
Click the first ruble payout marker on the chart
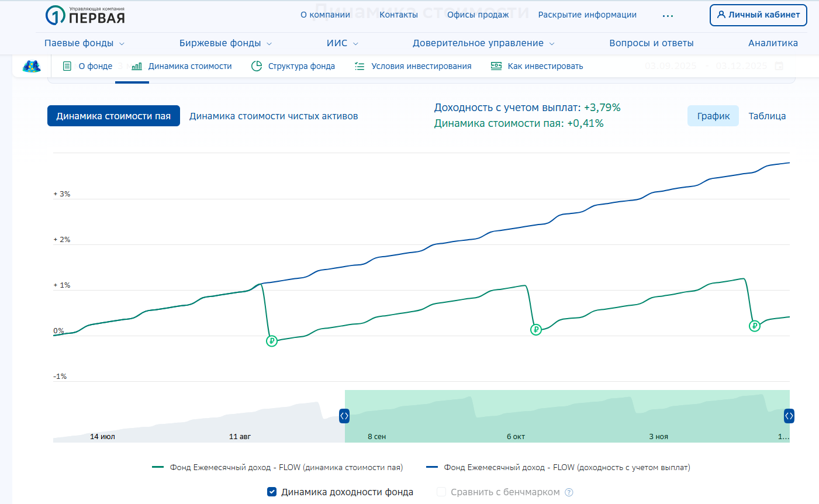point(272,341)
